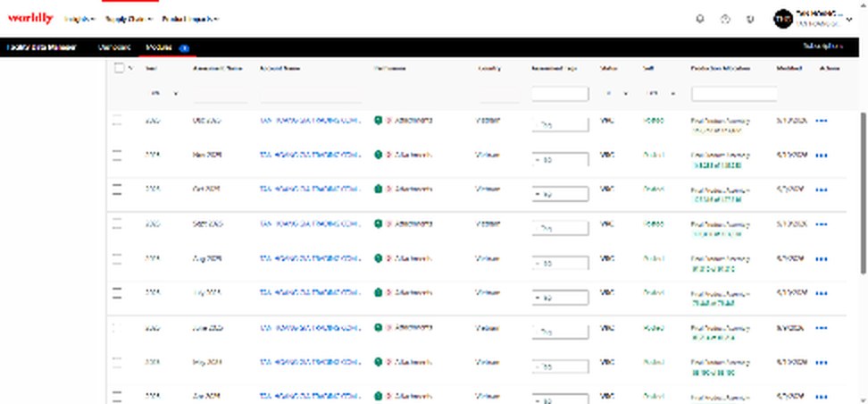Switch to the Modules tab

click(159, 47)
